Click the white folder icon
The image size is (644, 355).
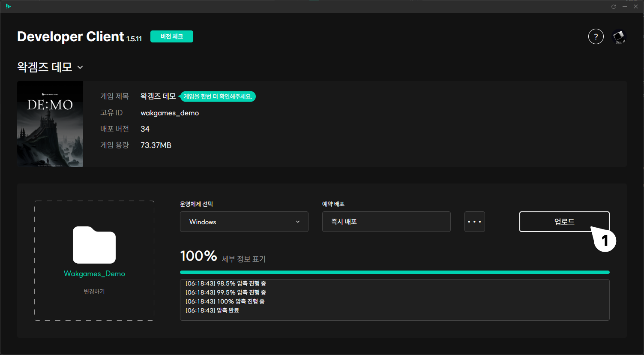94,245
